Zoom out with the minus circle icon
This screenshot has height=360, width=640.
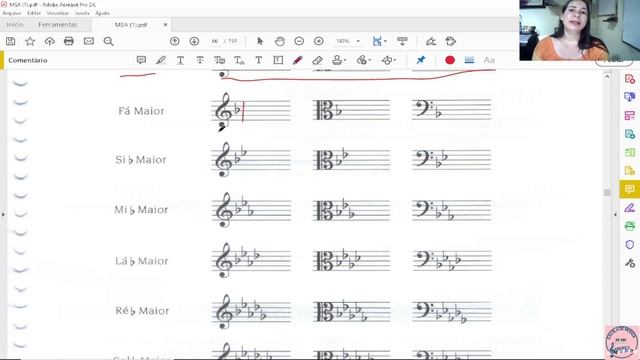pyautogui.click(x=299, y=41)
